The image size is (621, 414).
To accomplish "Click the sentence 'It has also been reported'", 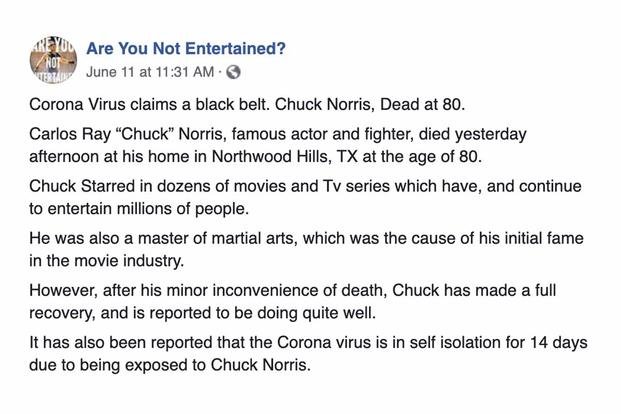I will tap(308, 354).
